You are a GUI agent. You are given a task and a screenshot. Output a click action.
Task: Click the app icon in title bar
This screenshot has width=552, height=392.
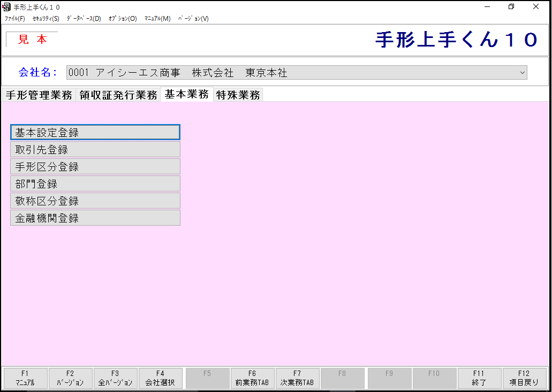[x=6, y=6]
